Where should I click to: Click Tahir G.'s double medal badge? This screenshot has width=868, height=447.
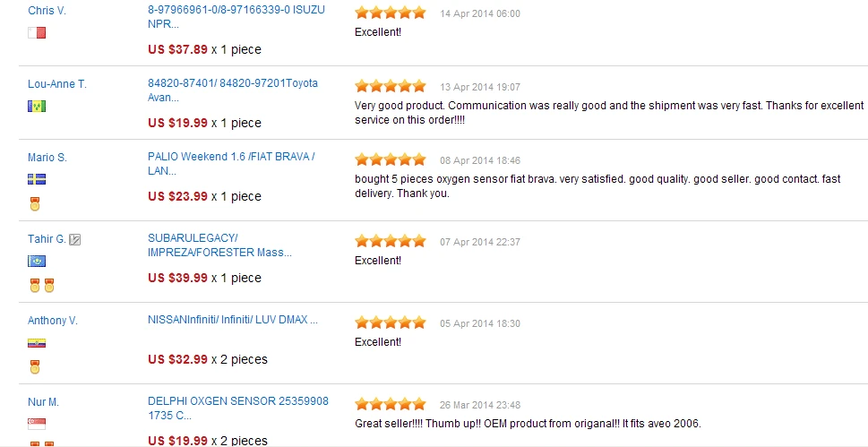click(x=42, y=286)
